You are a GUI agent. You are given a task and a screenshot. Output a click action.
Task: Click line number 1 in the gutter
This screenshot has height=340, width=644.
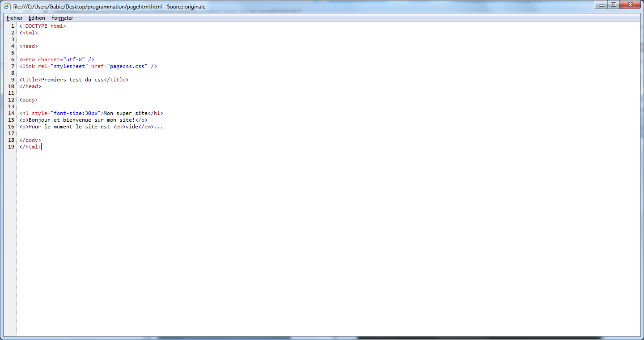coord(13,26)
